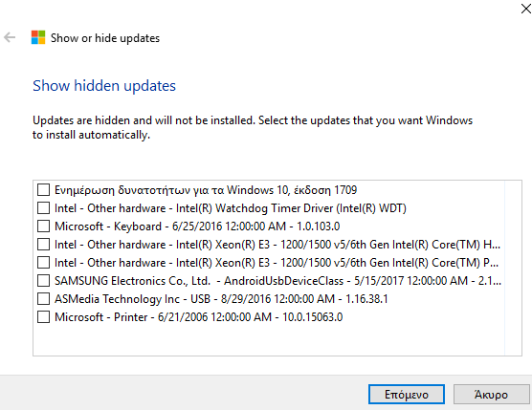Check the Intel Xeon E3 checkbox ending H...
Viewport: 532px width, 410px height.
(43, 245)
